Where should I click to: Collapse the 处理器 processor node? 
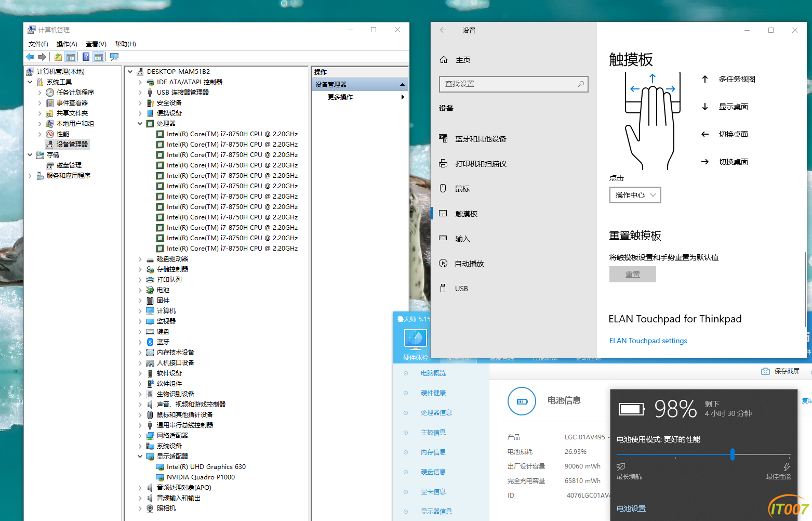[x=140, y=123]
